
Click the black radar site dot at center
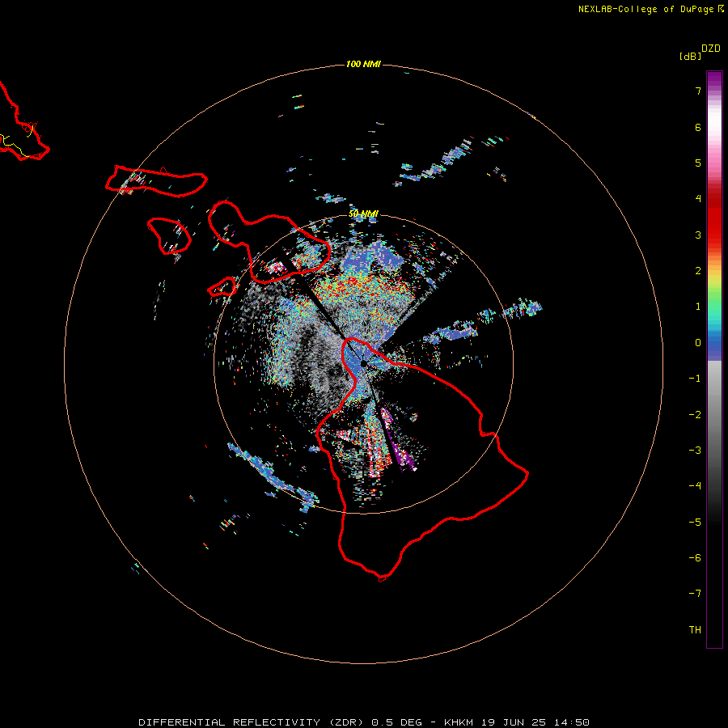364,363
